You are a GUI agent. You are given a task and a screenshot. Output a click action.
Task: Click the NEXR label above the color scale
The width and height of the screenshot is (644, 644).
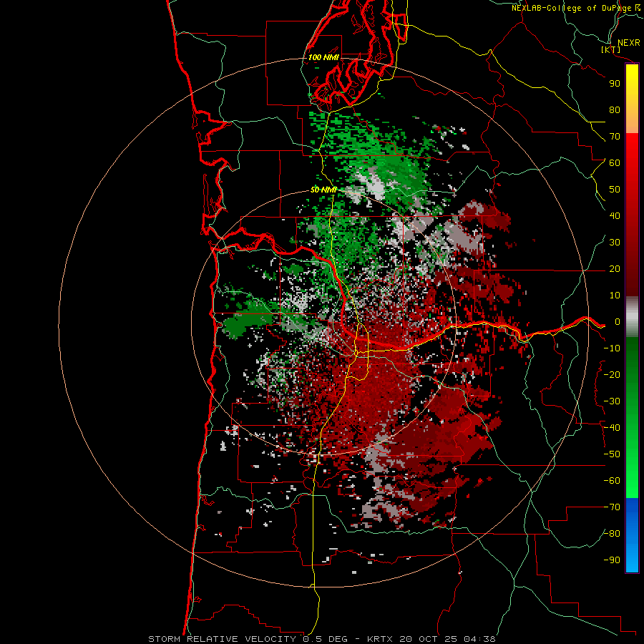pyautogui.click(x=628, y=43)
